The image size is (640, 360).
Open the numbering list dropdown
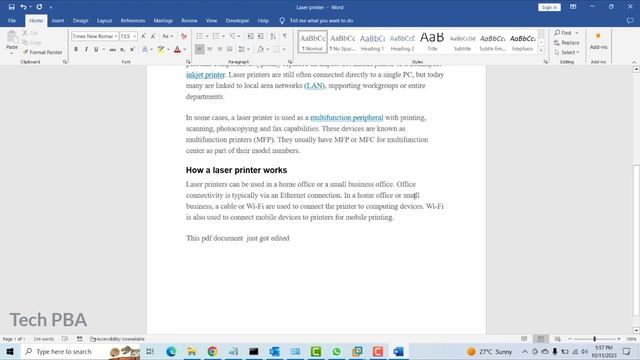(x=223, y=36)
